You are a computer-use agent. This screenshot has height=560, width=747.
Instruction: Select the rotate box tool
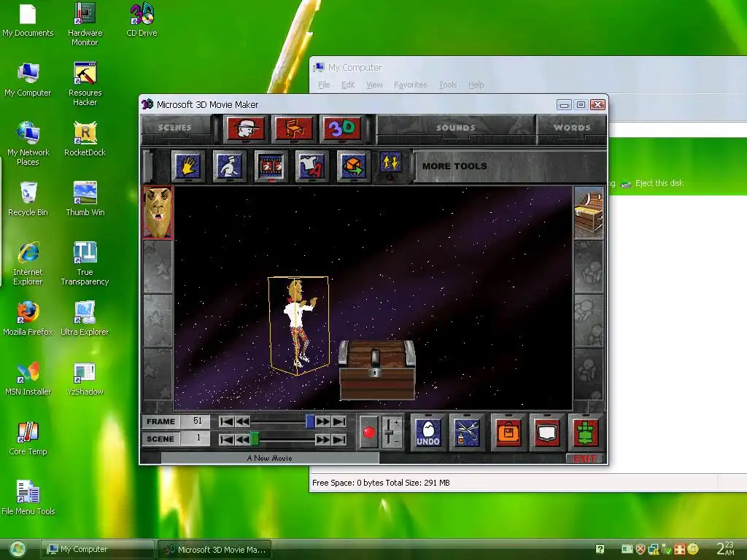[353, 166]
